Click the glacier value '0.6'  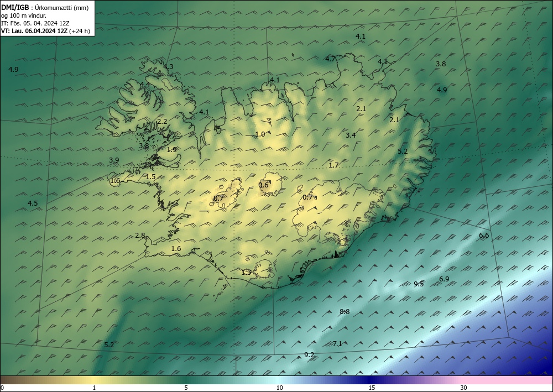[x=263, y=185]
